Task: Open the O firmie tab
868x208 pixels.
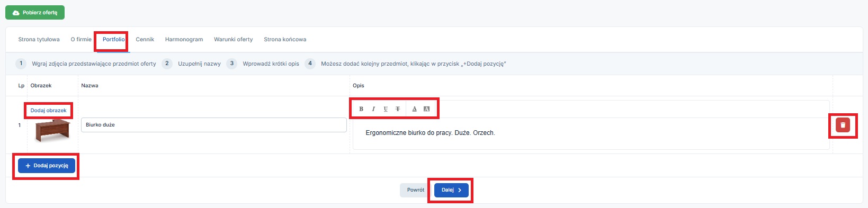Action: (81, 39)
